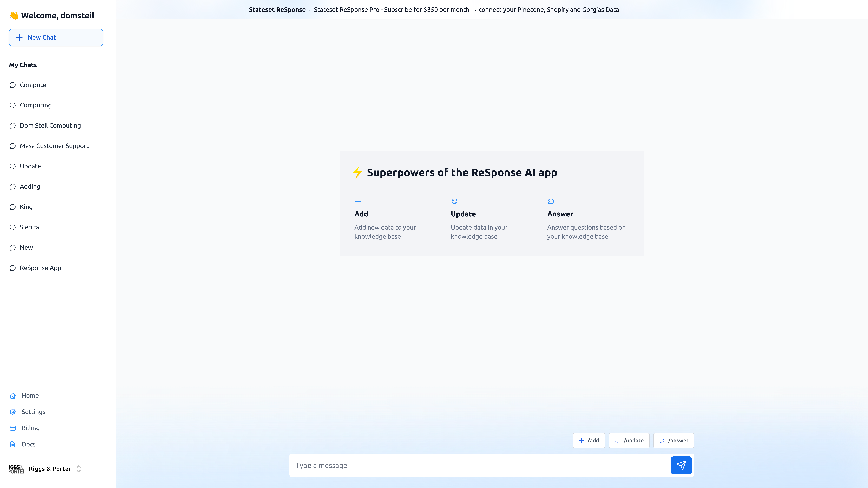
Task: Select the ReSponse App chat
Action: (x=40, y=268)
